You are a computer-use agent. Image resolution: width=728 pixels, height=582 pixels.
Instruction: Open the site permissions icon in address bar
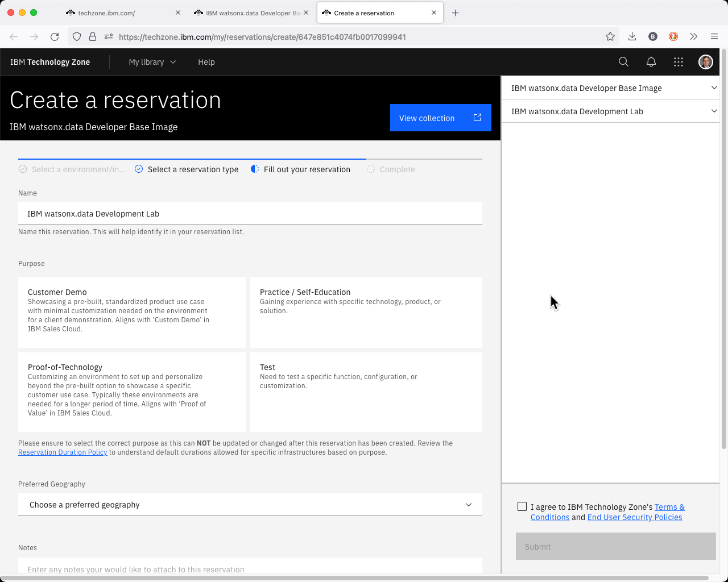[109, 36]
